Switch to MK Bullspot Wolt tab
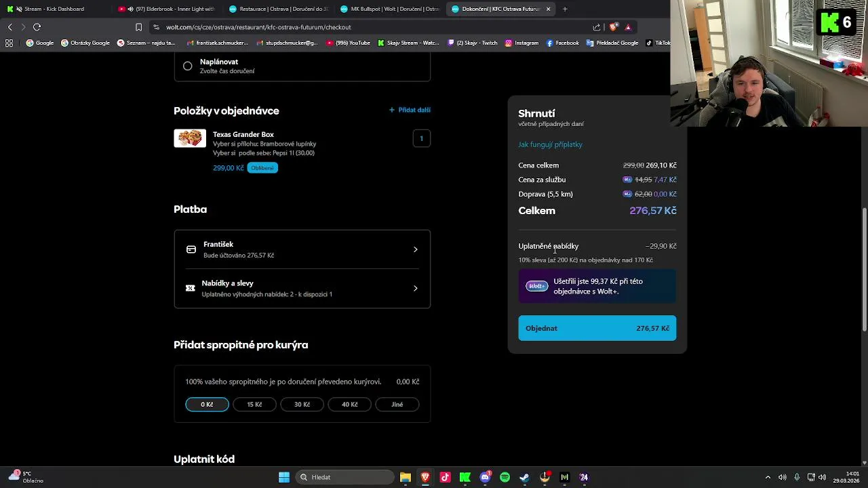 pyautogui.click(x=389, y=9)
